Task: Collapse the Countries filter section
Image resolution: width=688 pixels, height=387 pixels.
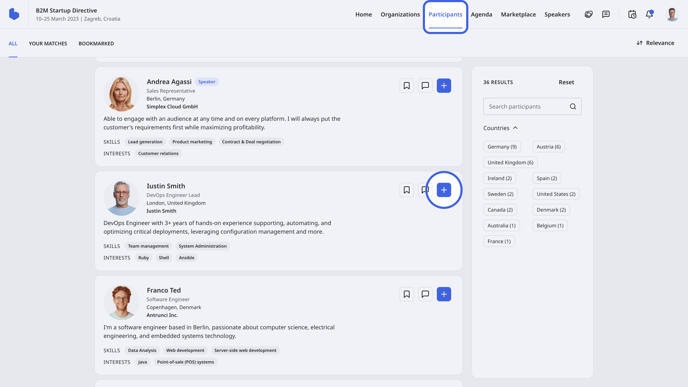Action: pos(500,128)
